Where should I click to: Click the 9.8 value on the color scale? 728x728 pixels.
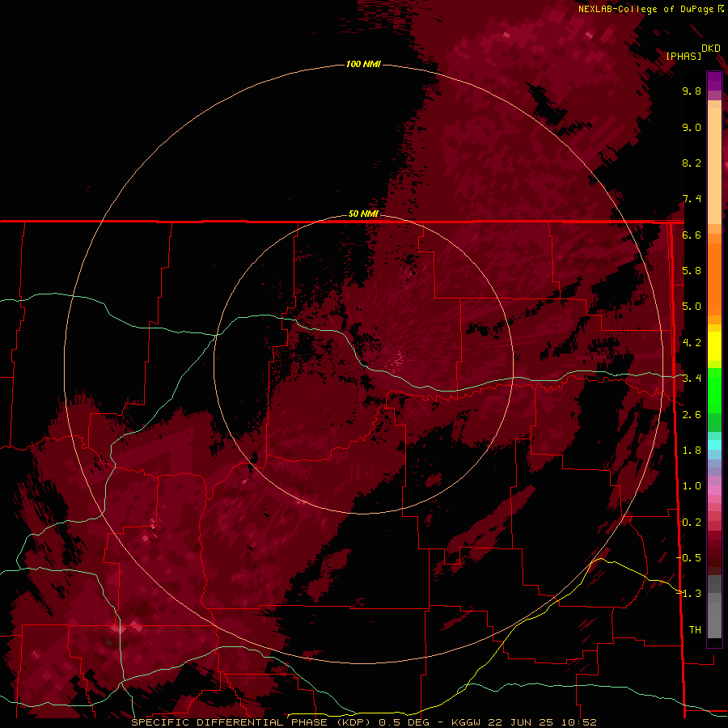(x=692, y=91)
